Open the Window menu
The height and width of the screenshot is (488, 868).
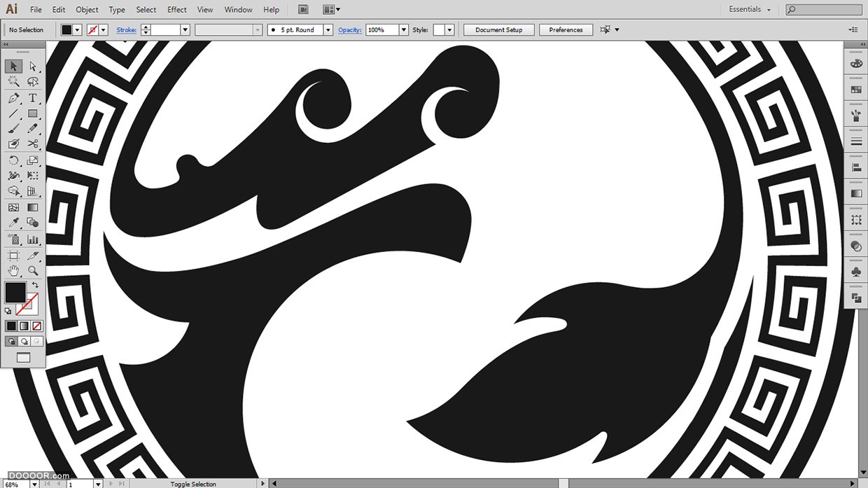point(239,10)
